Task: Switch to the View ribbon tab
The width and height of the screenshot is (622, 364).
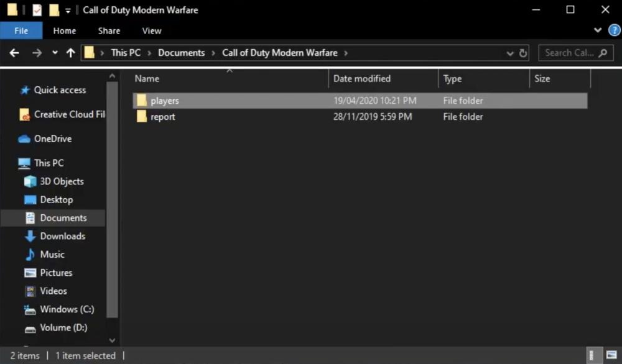Action: point(151,30)
